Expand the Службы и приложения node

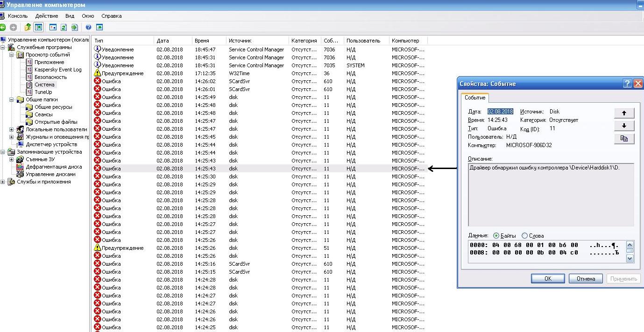(3, 182)
